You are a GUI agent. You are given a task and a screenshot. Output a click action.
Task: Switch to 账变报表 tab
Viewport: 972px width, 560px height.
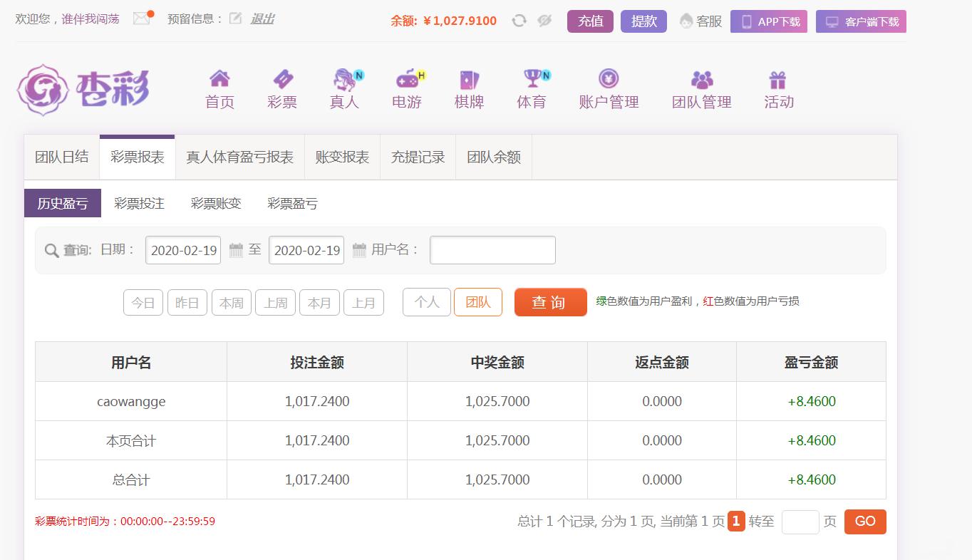coord(342,157)
